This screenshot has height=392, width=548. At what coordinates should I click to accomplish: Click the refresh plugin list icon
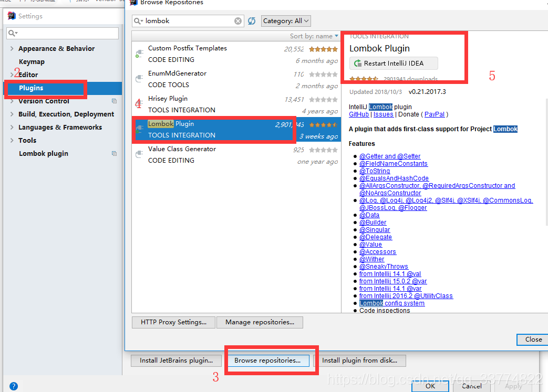tap(251, 21)
